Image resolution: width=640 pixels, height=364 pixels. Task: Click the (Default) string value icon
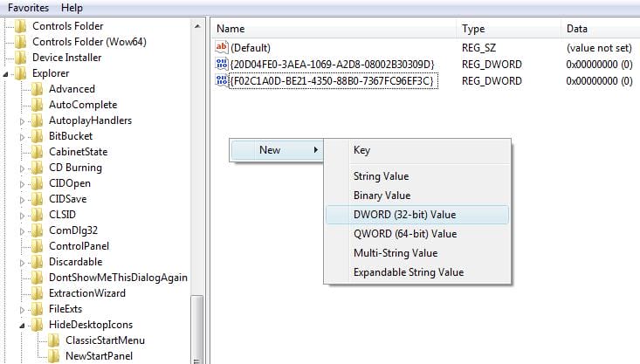pyautogui.click(x=222, y=47)
